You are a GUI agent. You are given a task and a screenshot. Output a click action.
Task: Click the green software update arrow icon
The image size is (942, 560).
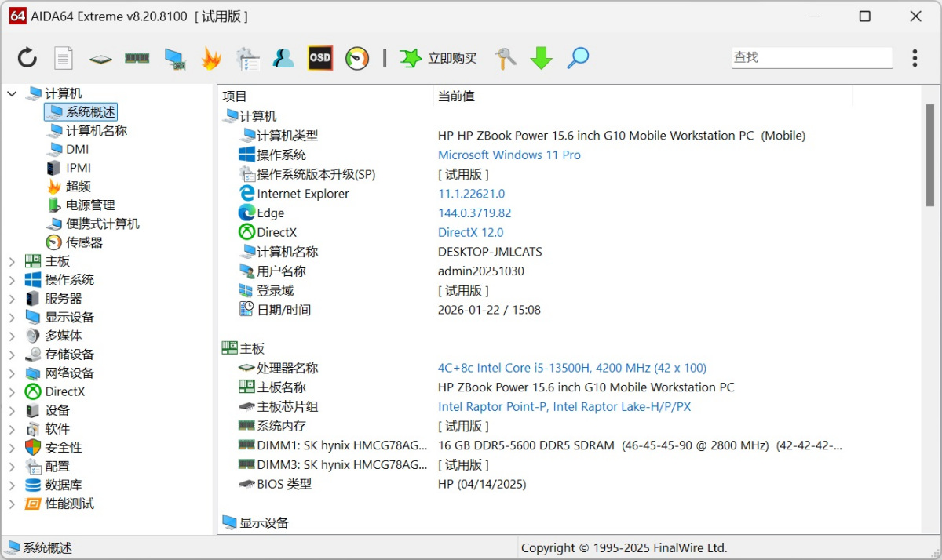[541, 57]
